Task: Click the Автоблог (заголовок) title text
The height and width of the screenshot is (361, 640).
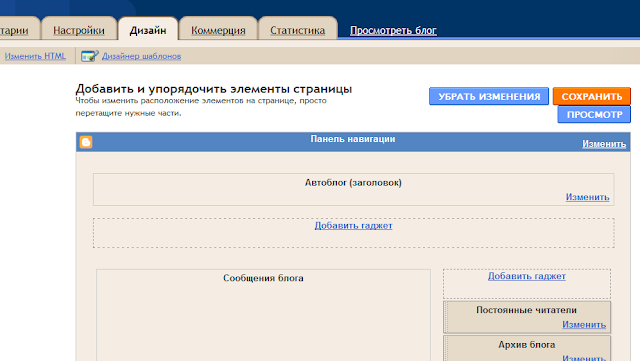Action: 353,183
